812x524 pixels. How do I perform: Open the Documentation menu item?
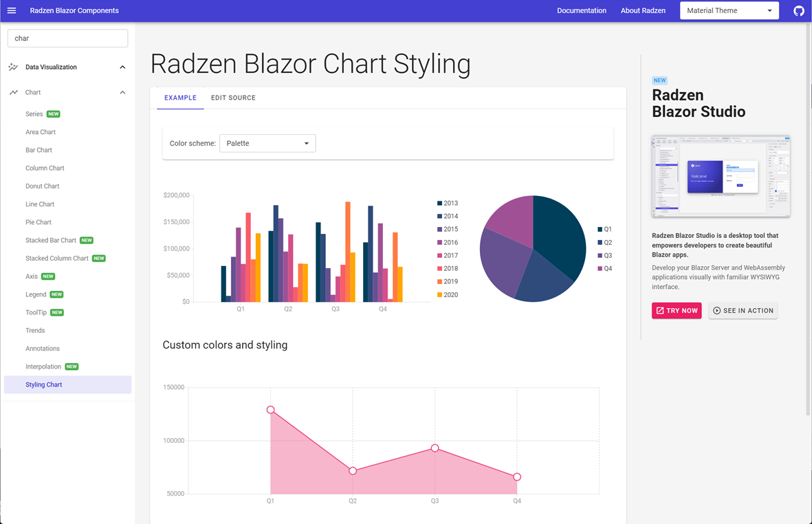coord(582,10)
